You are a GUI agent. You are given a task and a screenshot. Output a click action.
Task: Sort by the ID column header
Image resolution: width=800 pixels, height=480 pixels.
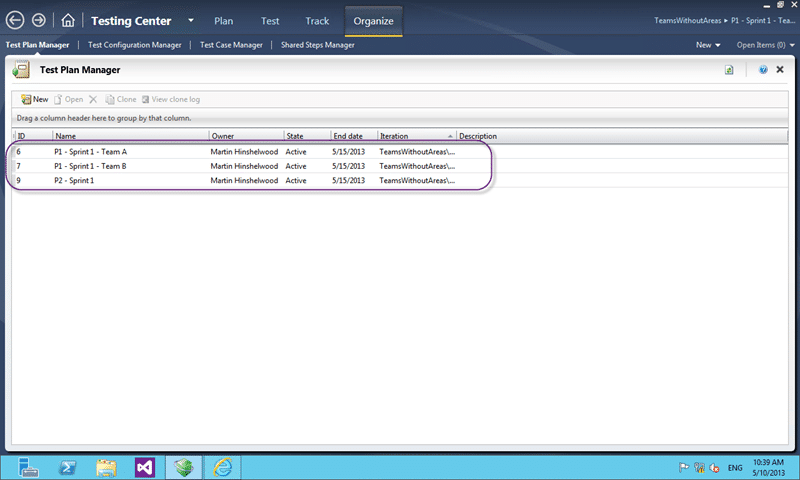[33, 136]
